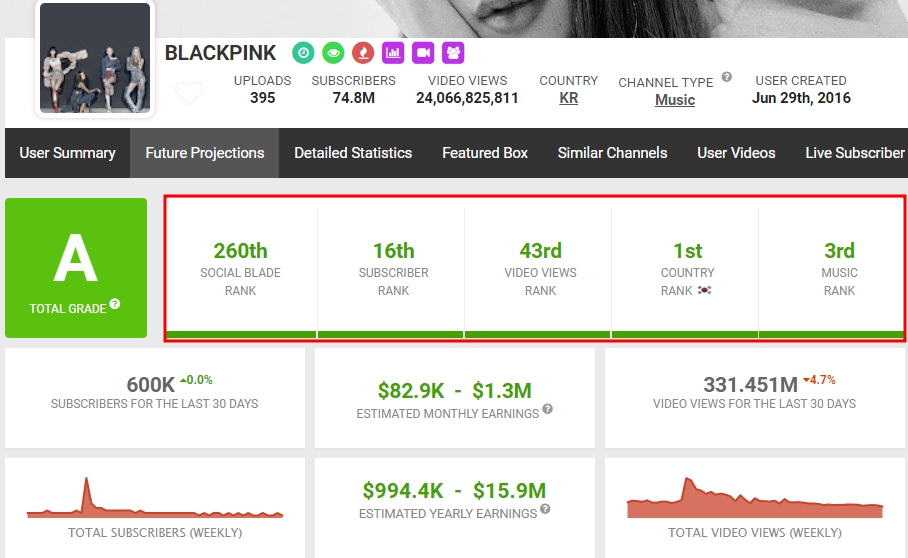The height and width of the screenshot is (558, 908).
Task: Open the Featured Box tab
Action: click(485, 153)
